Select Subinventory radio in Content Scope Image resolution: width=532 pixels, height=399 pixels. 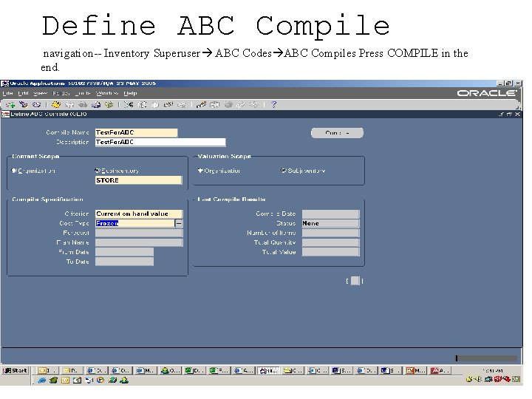tap(98, 171)
